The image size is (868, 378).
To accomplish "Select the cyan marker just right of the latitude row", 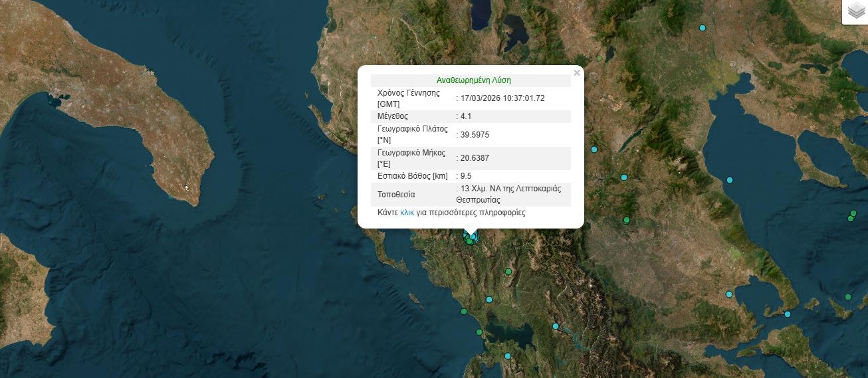I will 594,149.
